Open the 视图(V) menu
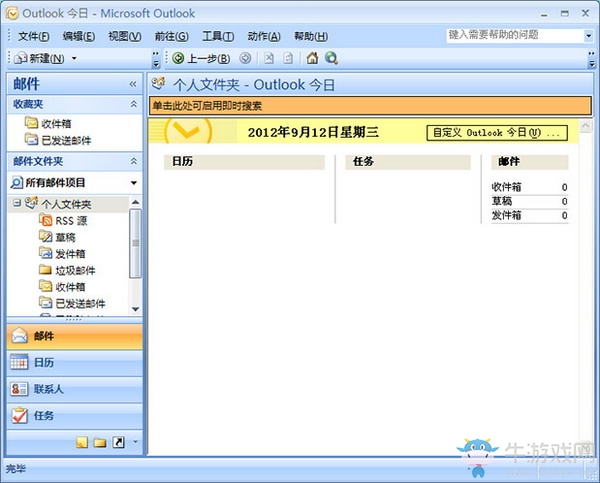This screenshot has width=600, height=483. pos(125,36)
